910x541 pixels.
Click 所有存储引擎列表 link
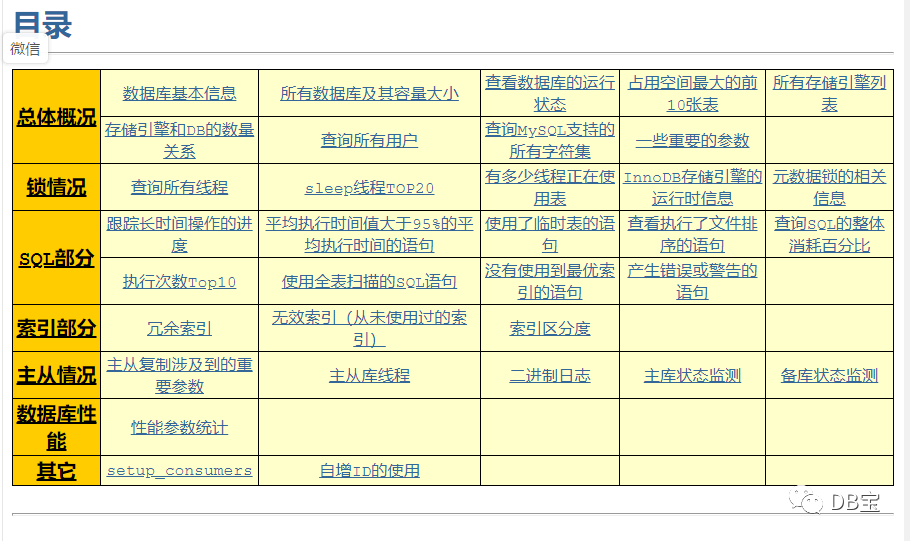[x=829, y=93]
